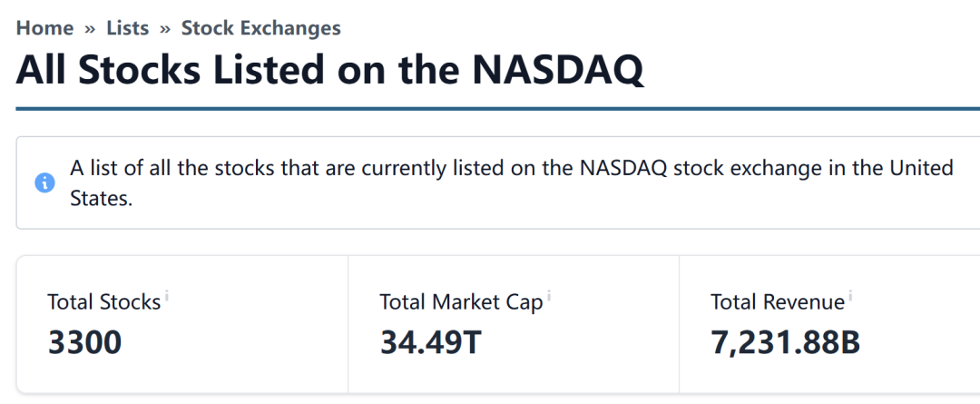Go to the Lists breadcrumb link

coord(128,28)
